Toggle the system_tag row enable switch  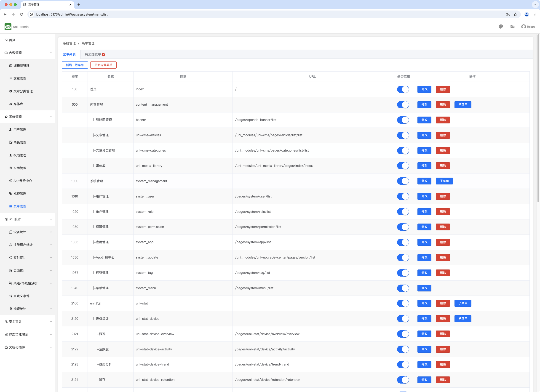click(x=403, y=273)
